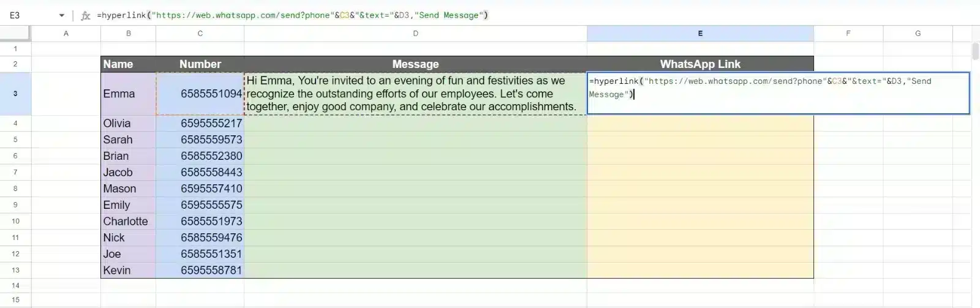Viewport: 980px width, 308px height.
Task: Click the number 6585551351
Action: coord(211,254)
